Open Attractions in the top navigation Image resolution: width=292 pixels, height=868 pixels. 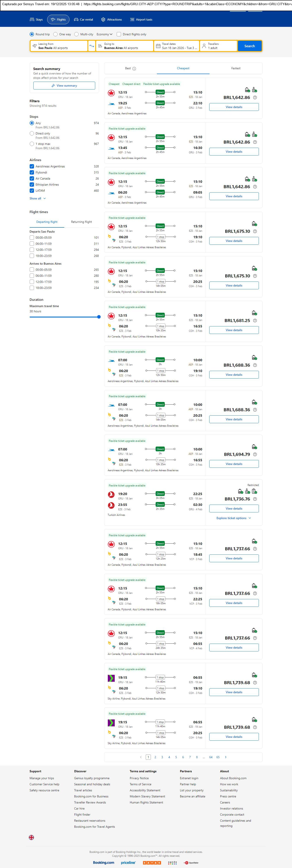click(111, 19)
